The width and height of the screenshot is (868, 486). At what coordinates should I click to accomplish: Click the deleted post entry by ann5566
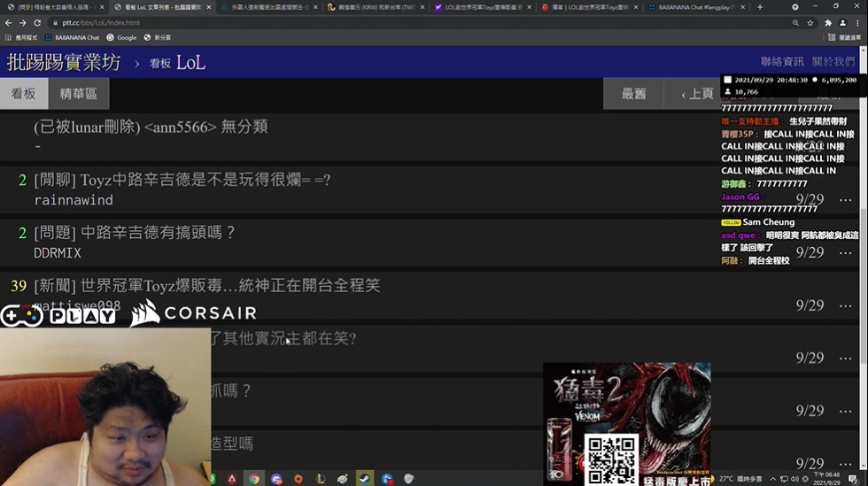click(151, 127)
